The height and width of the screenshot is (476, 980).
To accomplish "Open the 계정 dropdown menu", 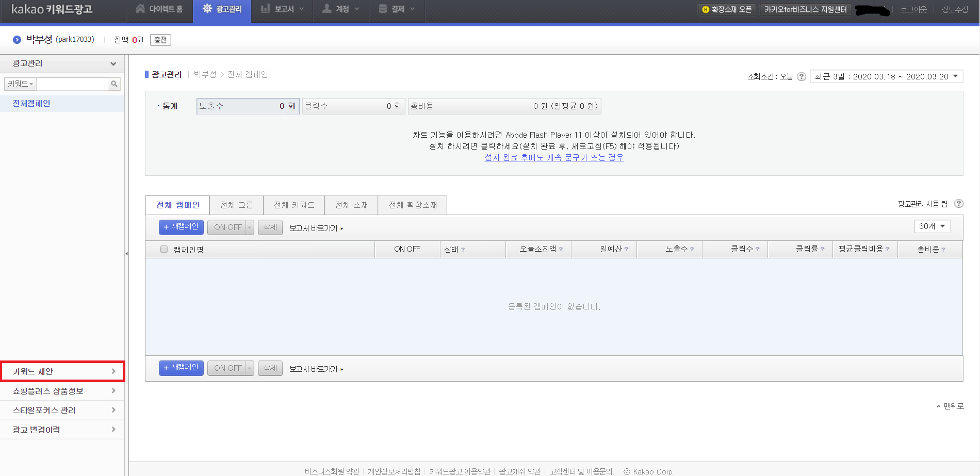I will click(x=341, y=9).
